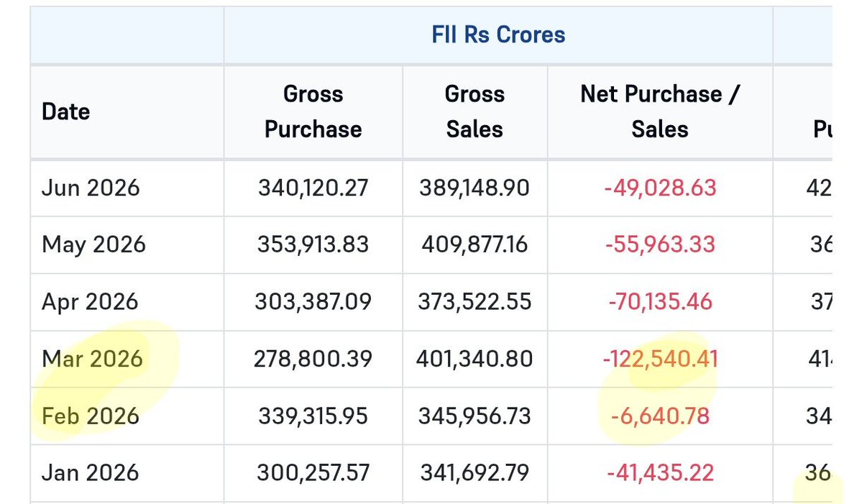Select the FII Rs Crores heading
Screen dimensions: 862x504
coord(498,35)
